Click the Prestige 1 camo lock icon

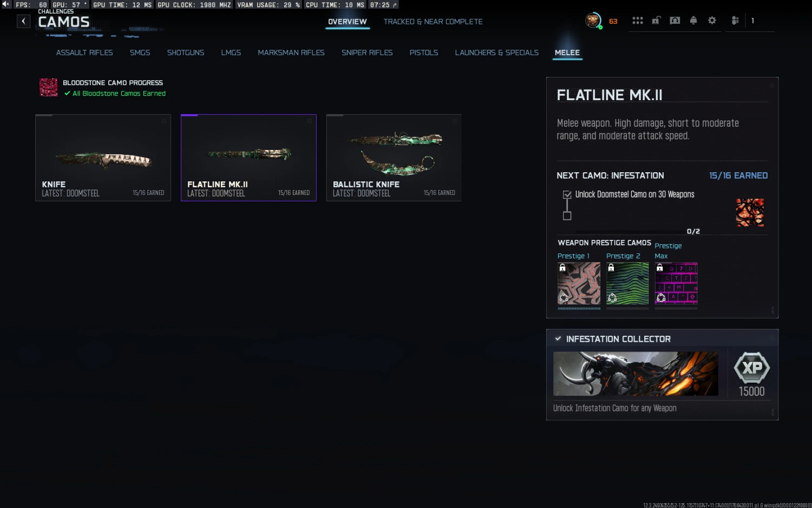(x=562, y=268)
